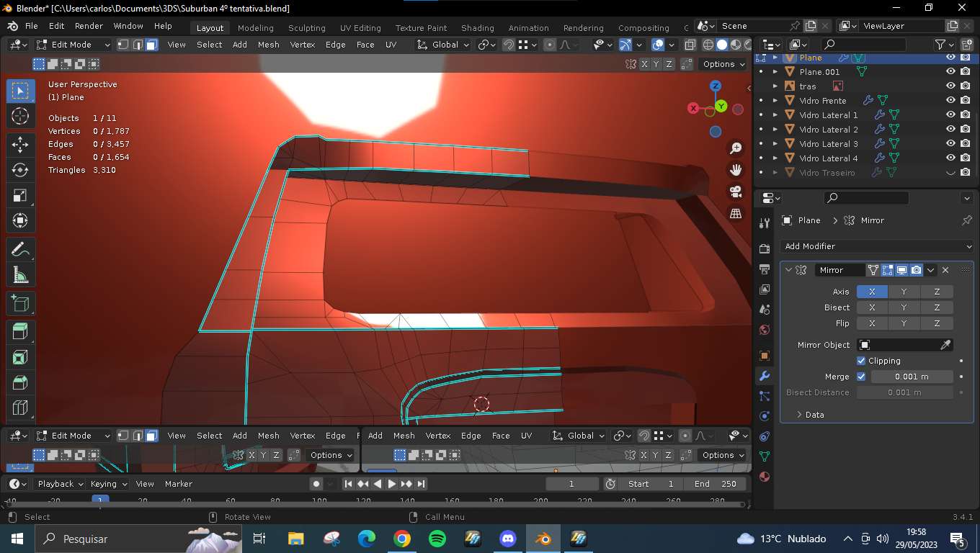Viewport: 980px width, 553px height.
Task: Open the Object properties tab
Action: (x=765, y=356)
